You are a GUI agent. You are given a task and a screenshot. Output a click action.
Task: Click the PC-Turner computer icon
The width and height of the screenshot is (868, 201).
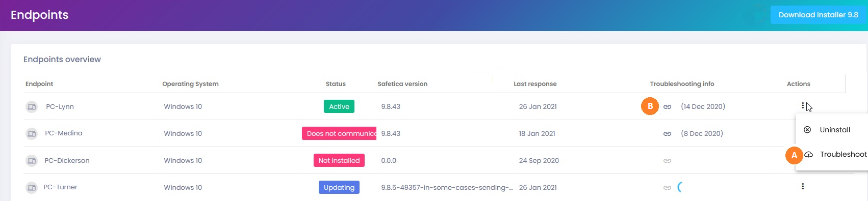click(32, 188)
